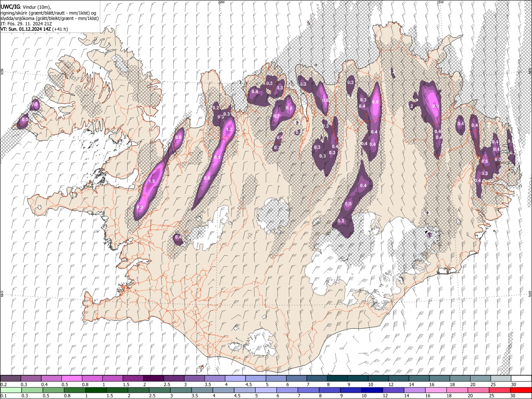Select the 3.5–4 lilac swatch, upper scale

tap(214, 379)
